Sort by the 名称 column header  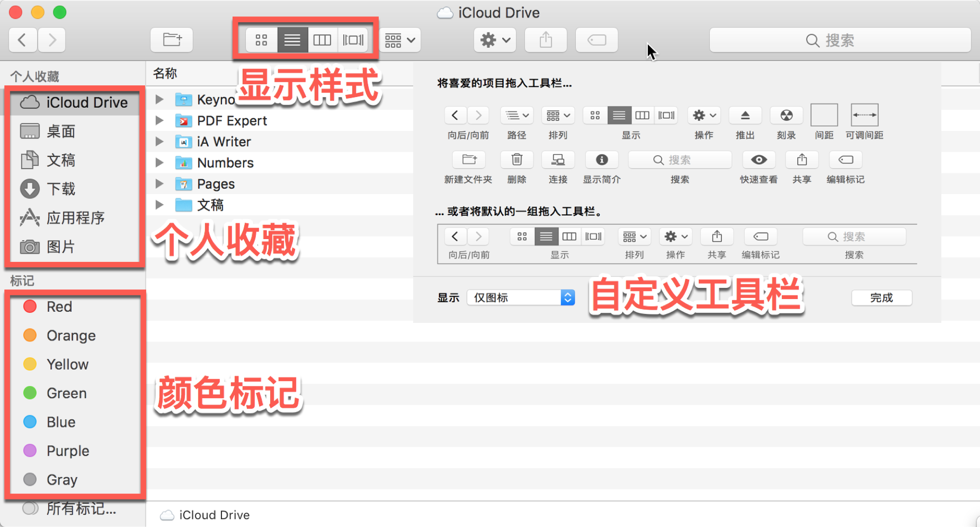(165, 74)
